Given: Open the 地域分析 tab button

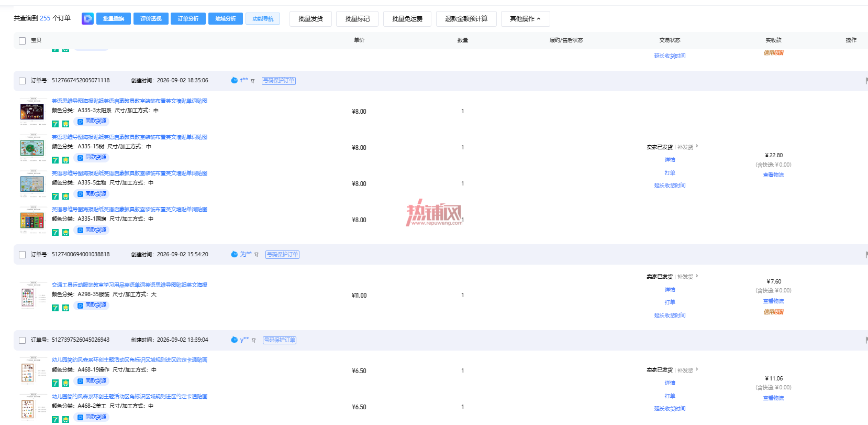Looking at the screenshot, I should [226, 19].
